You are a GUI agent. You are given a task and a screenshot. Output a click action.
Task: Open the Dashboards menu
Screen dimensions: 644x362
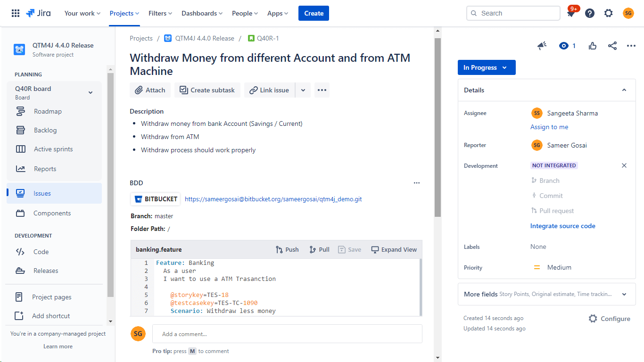point(202,13)
